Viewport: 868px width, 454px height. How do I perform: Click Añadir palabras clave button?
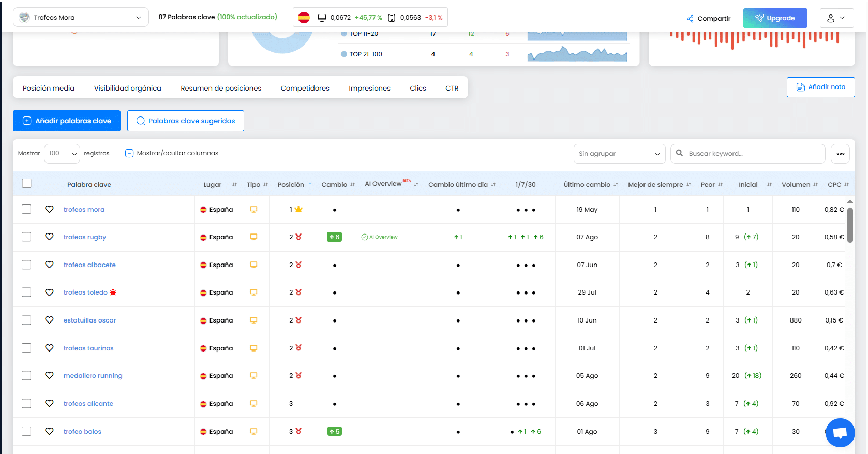(67, 121)
